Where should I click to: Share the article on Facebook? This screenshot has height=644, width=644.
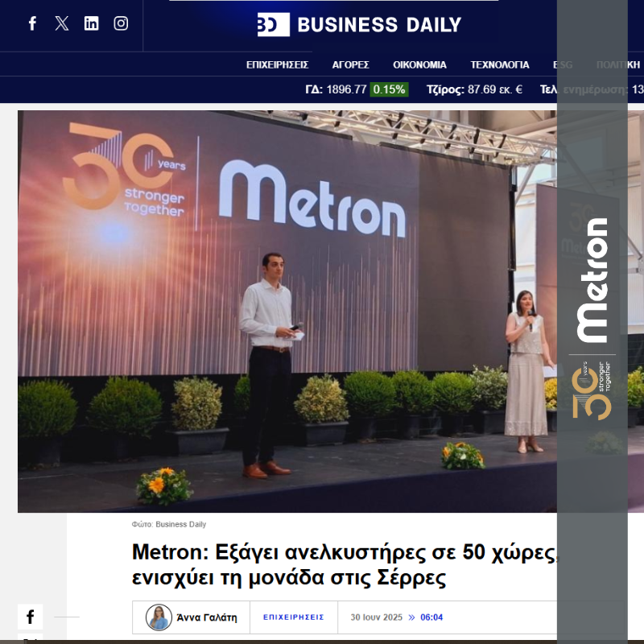(30, 617)
